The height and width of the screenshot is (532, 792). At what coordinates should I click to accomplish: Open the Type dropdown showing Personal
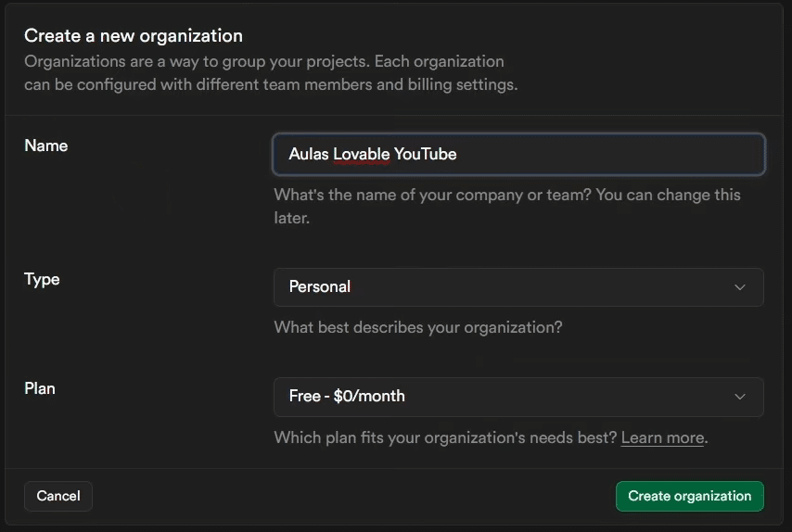click(518, 287)
